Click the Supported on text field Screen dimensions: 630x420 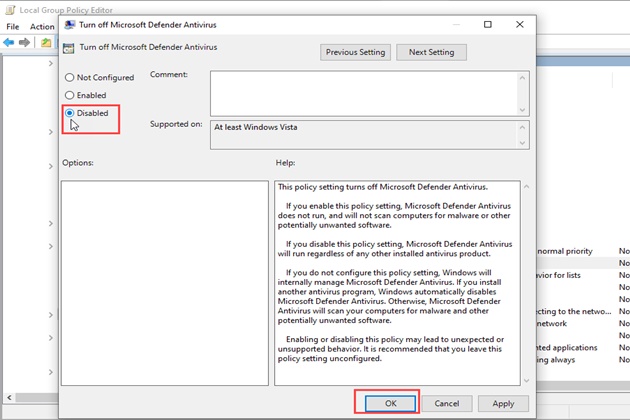pyautogui.click(x=364, y=135)
